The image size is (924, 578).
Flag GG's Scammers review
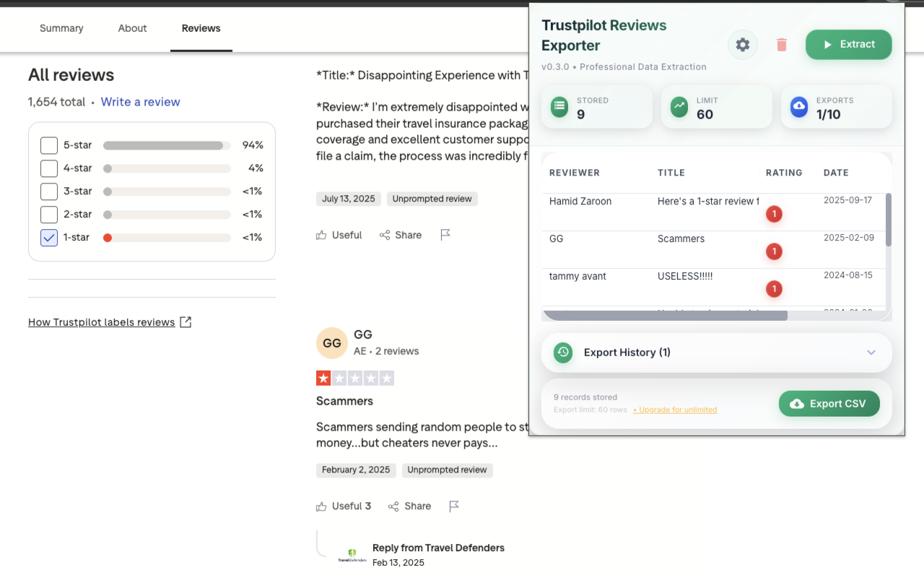(x=454, y=506)
